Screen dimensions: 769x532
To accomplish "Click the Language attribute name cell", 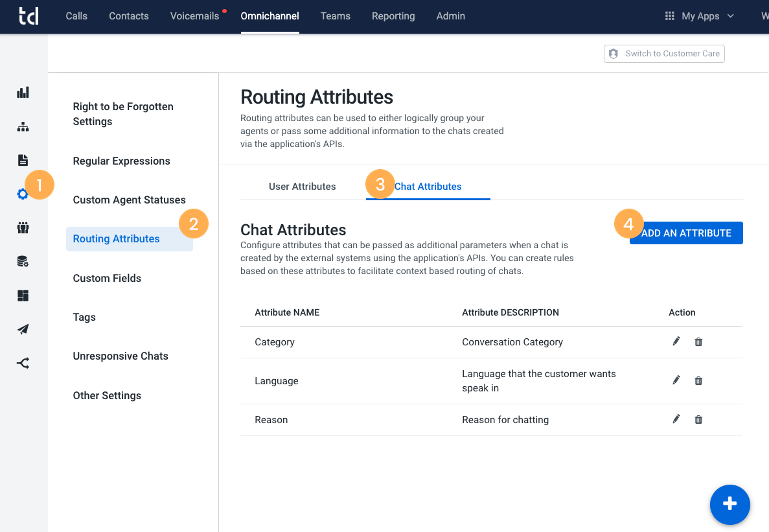I will 277,381.
